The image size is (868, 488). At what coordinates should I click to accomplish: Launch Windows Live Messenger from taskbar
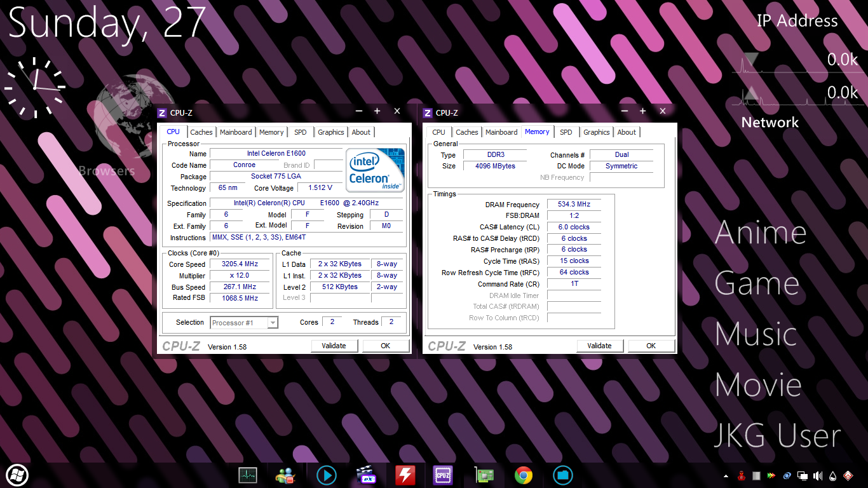[286, 475]
